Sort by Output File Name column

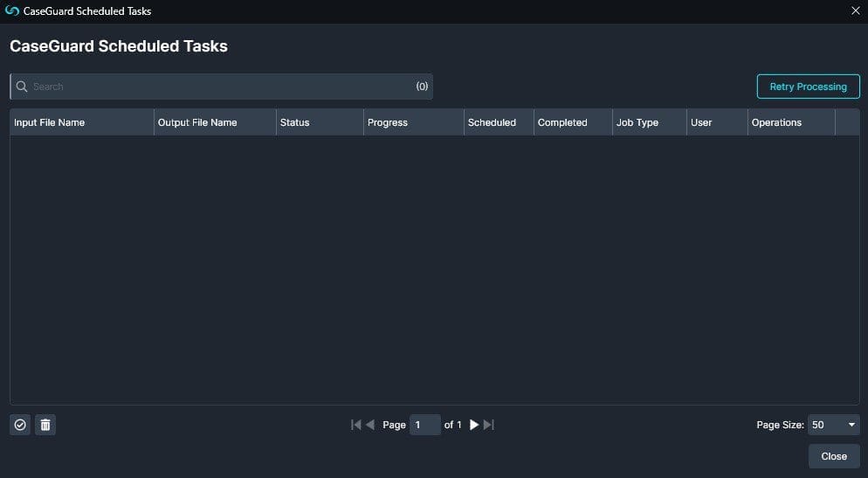click(x=197, y=122)
